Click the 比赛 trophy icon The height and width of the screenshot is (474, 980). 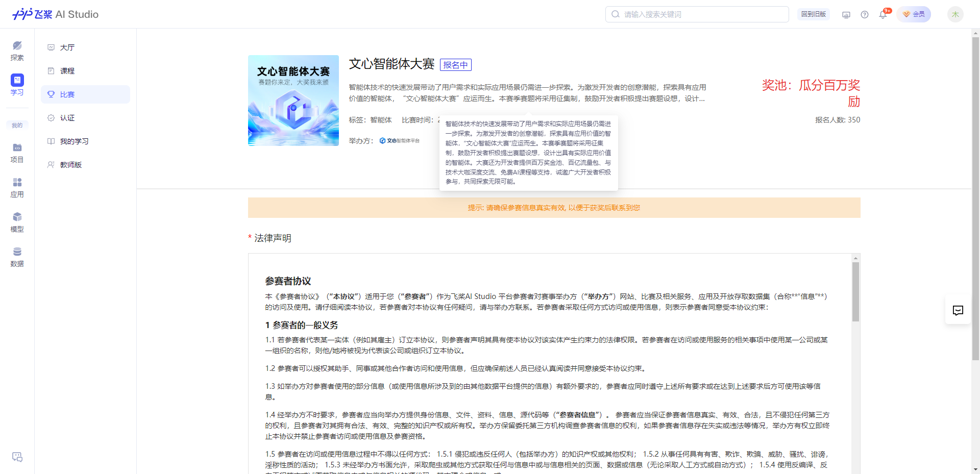[x=51, y=94]
